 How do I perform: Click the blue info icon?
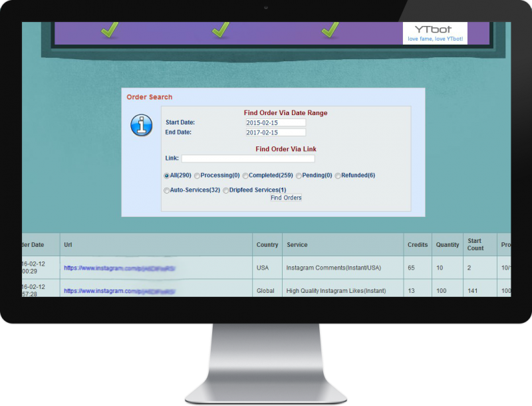pyautogui.click(x=141, y=125)
